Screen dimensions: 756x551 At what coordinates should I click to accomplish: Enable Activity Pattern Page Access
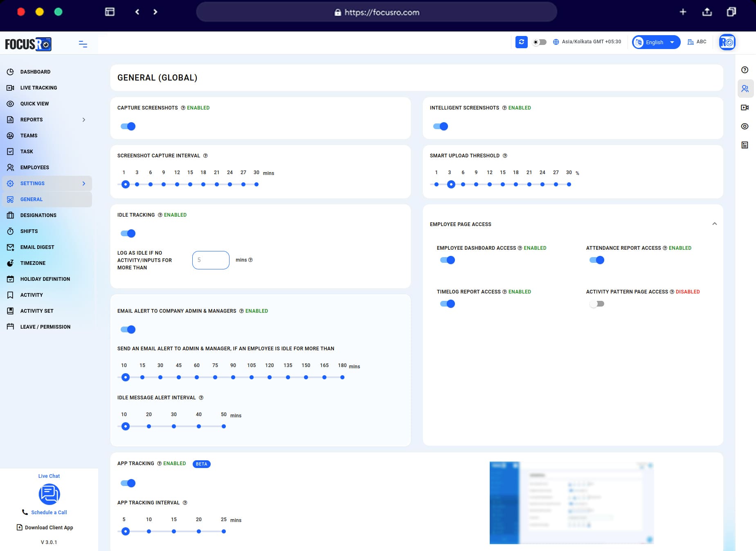pos(596,303)
